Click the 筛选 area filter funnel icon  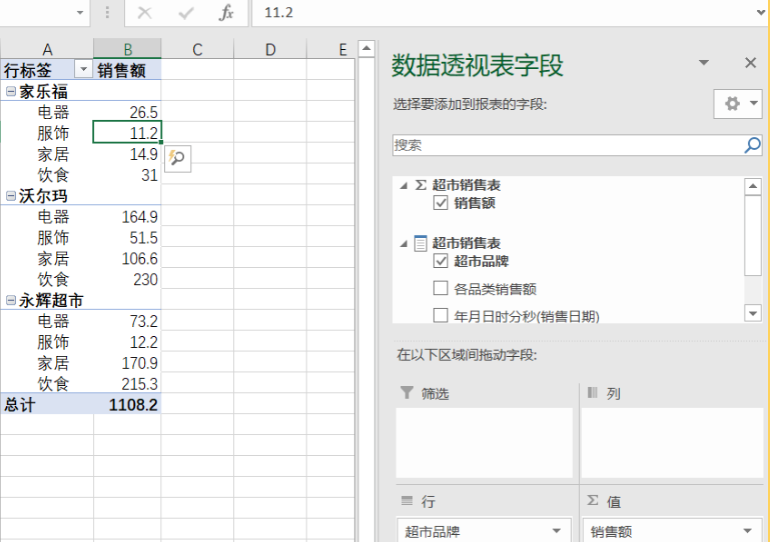[407, 393]
